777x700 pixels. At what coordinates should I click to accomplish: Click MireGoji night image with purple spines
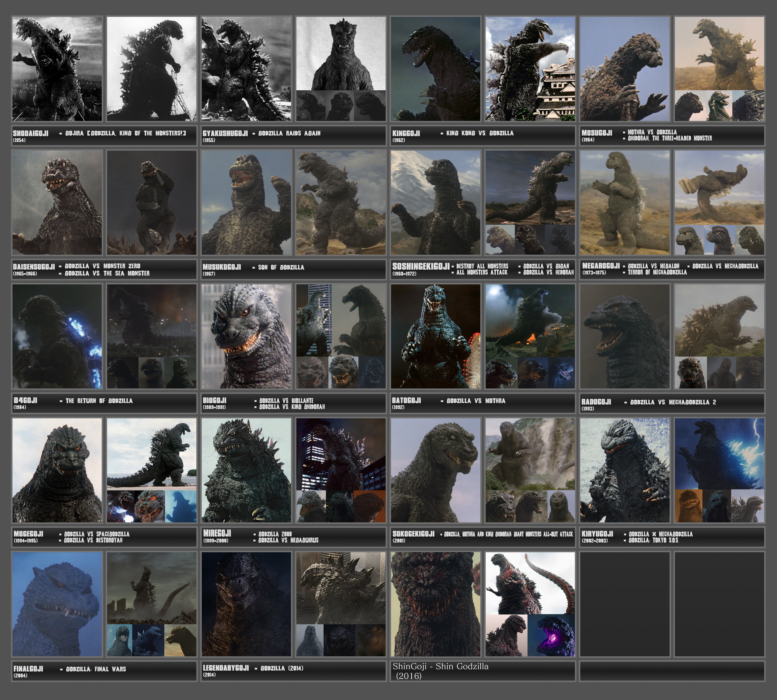tap(341, 454)
